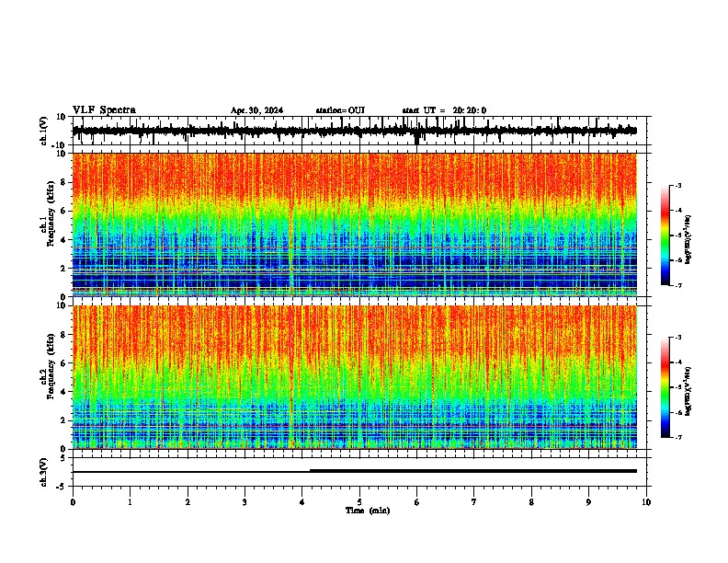This screenshot has width=728, height=563.
Task: Click the ch.2 color bar 'log(PSD)' label
Action: coord(688,391)
